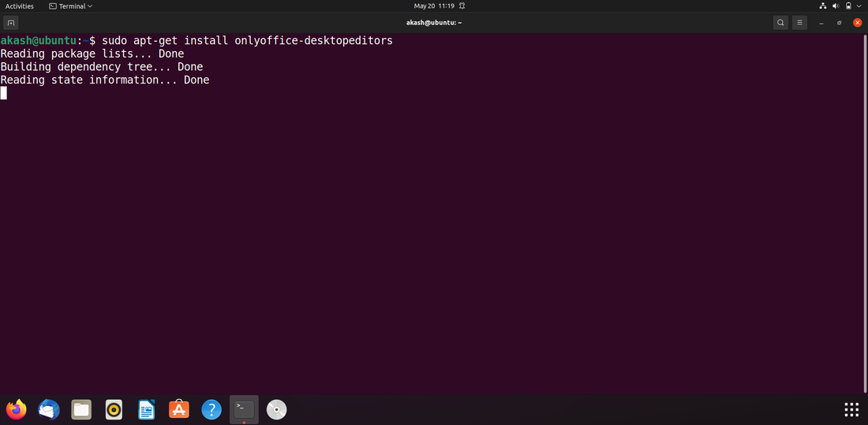Click the terminal vertical scrollbar

865,213
